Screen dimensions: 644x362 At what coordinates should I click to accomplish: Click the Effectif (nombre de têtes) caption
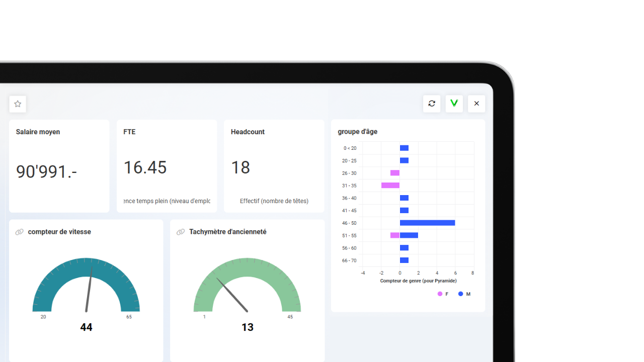[274, 201]
